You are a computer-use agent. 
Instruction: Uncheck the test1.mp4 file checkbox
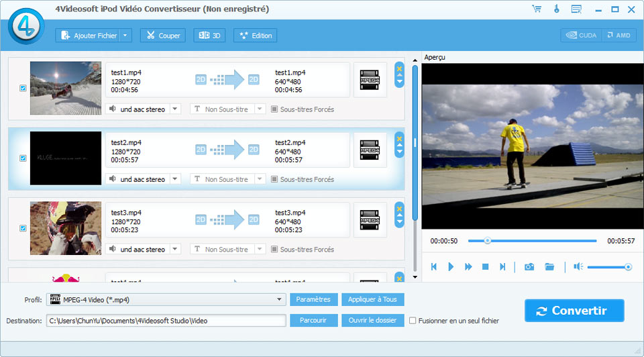click(23, 88)
